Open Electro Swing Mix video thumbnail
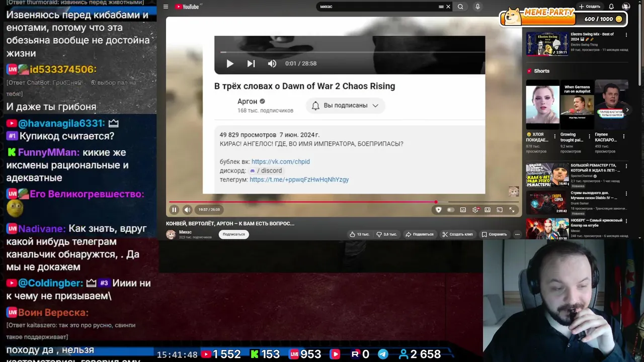This screenshot has height=362, width=644. click(547, 43)
